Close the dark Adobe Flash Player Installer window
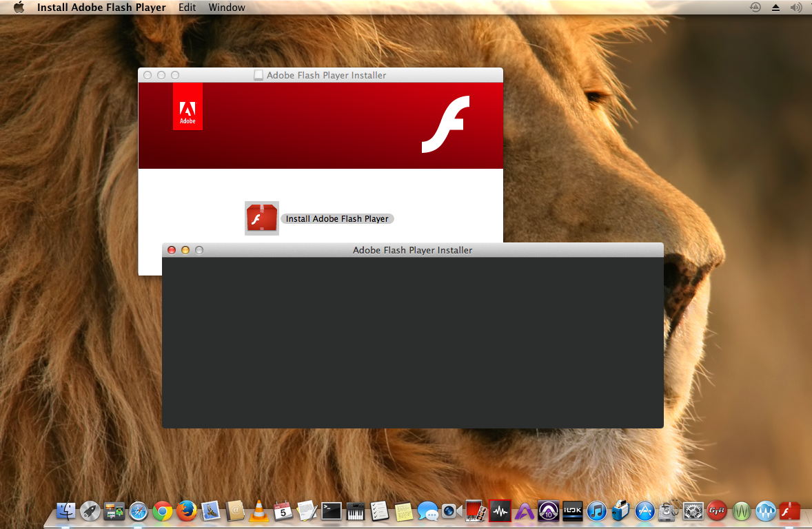 tap(172, 251)
